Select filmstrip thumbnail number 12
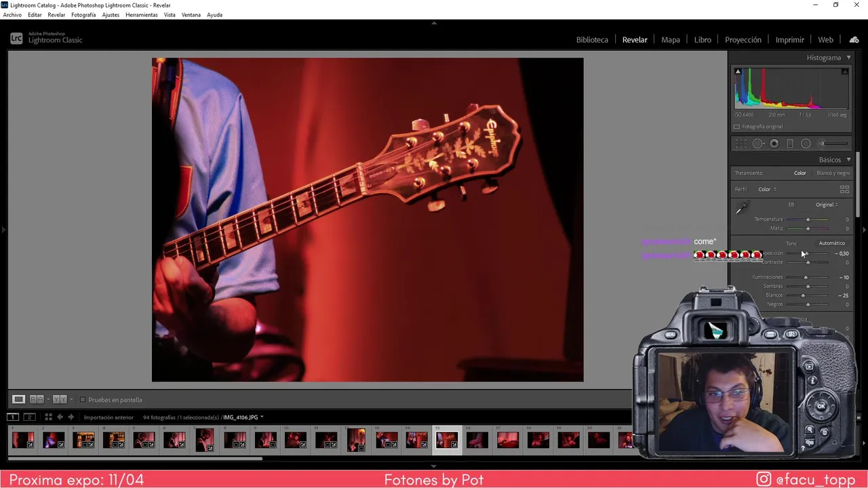 (x=357, y=441)
